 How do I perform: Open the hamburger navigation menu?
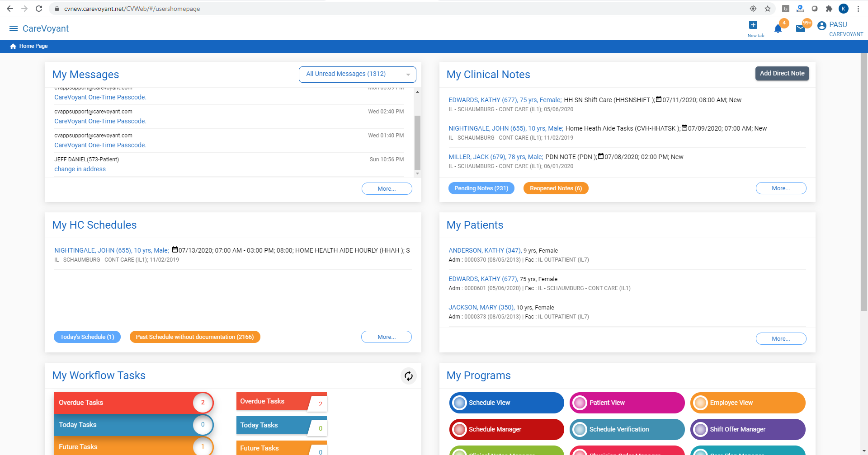pyautogui.click(x=14, y=28)
